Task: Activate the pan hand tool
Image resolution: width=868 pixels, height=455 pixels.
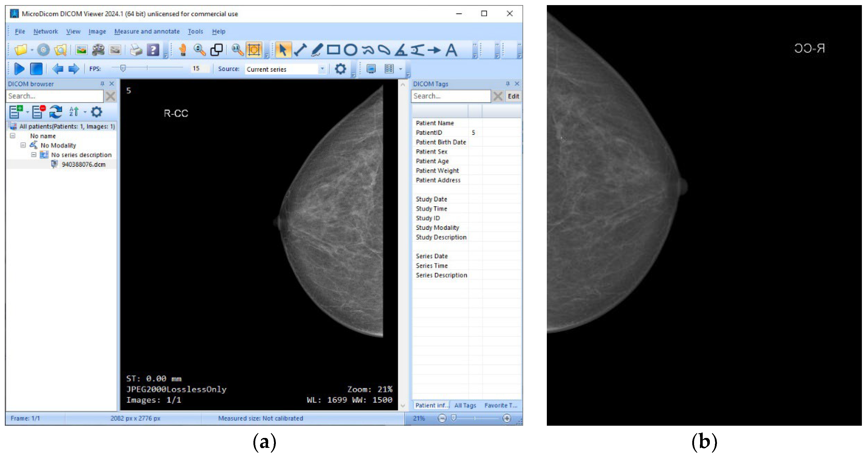Action: click(x=183, y=50)
